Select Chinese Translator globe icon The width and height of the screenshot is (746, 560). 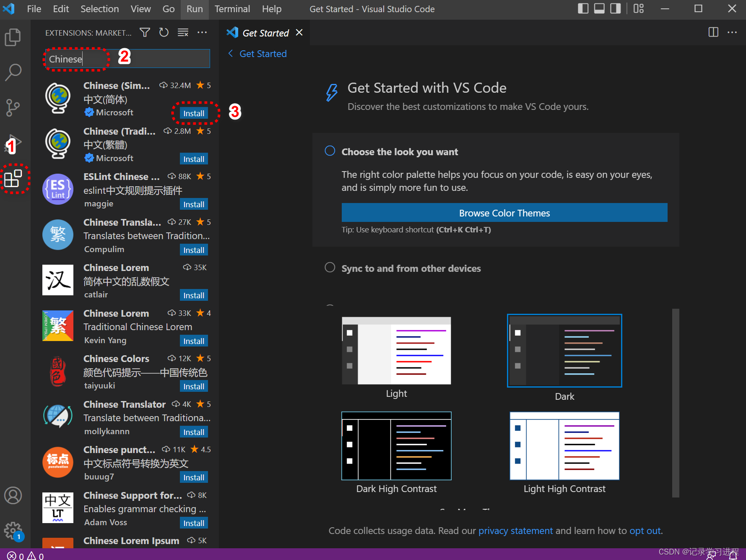[x=58, y=417]
